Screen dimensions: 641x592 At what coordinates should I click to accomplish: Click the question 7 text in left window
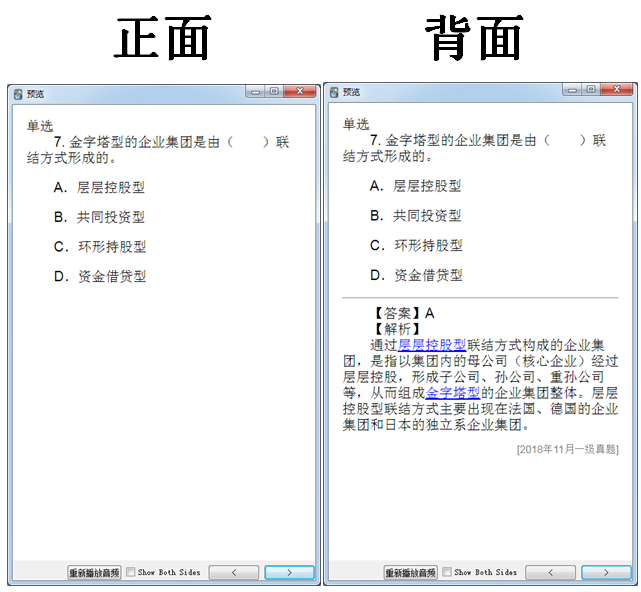(158, 150)
